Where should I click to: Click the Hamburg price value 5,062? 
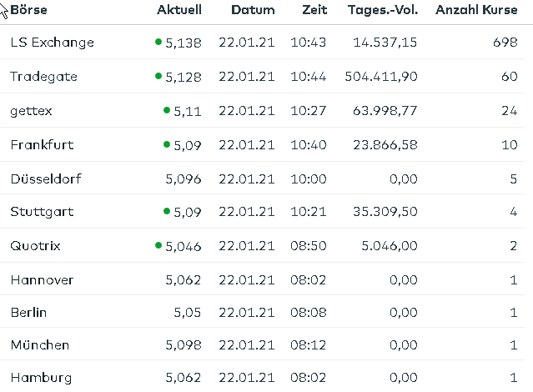click(184, 378)
